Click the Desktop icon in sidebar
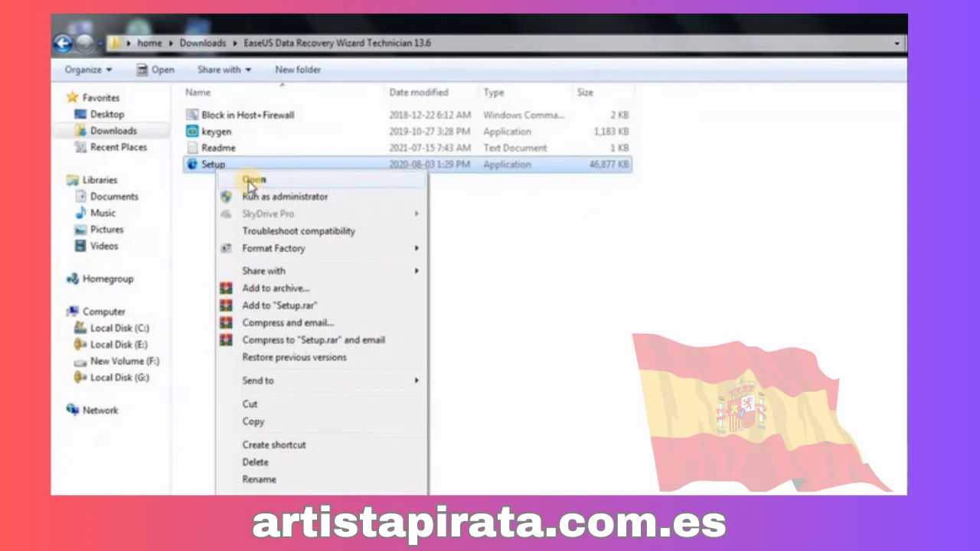 (80, 114)
